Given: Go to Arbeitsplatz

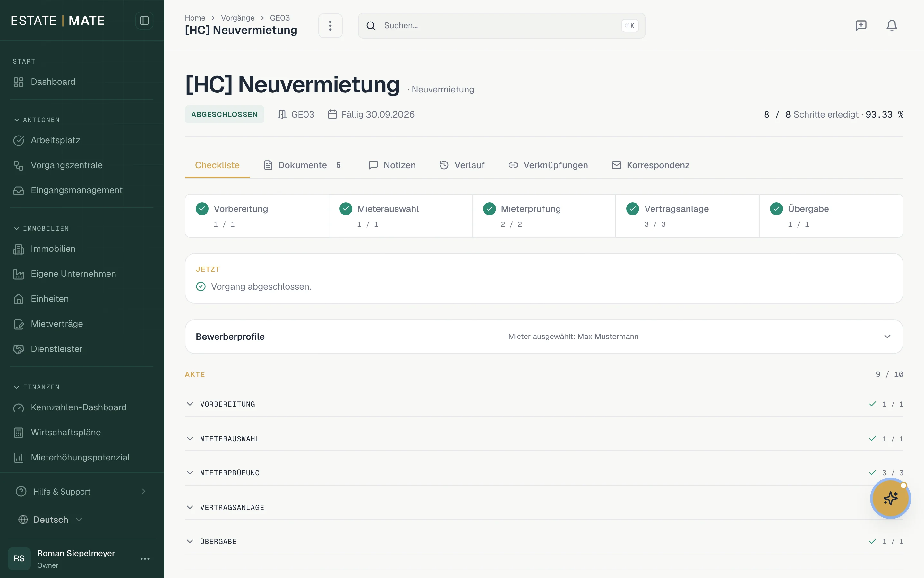Looking at the screenshot, I should (82, 140).
